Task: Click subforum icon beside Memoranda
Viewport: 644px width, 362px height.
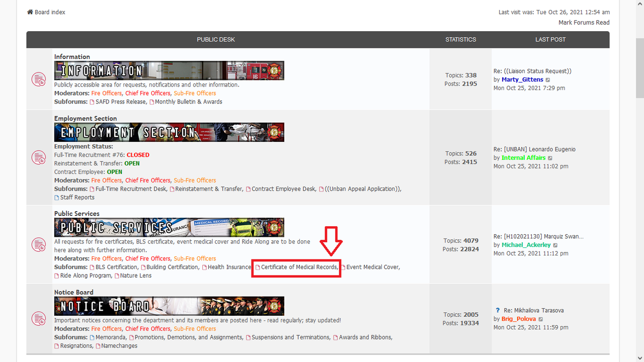Action: click(x=92, y=338)
